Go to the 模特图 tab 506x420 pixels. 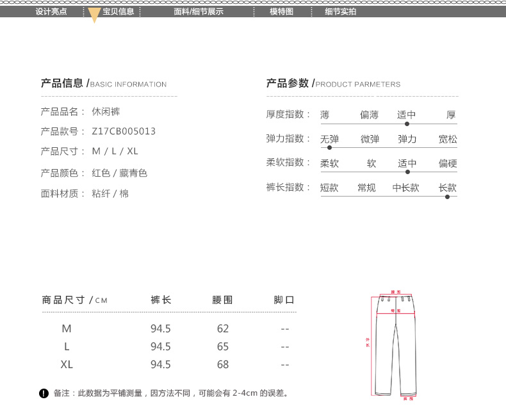(281, 12)
